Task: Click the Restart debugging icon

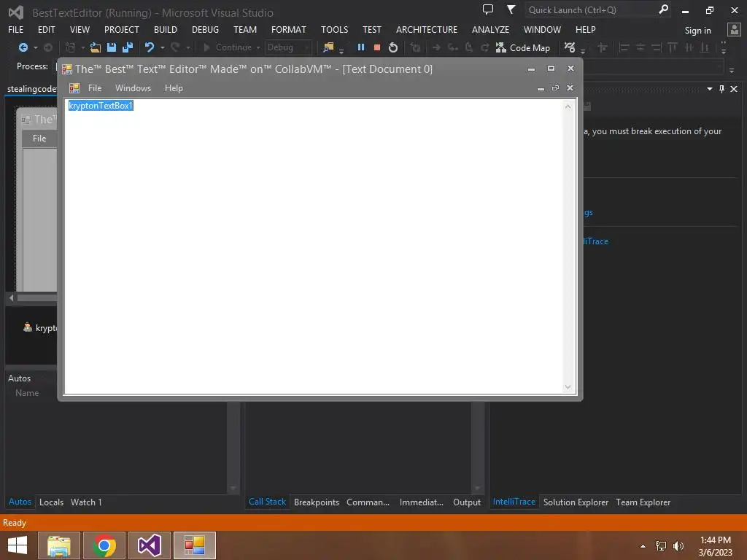Action: (x=393, y=47)
